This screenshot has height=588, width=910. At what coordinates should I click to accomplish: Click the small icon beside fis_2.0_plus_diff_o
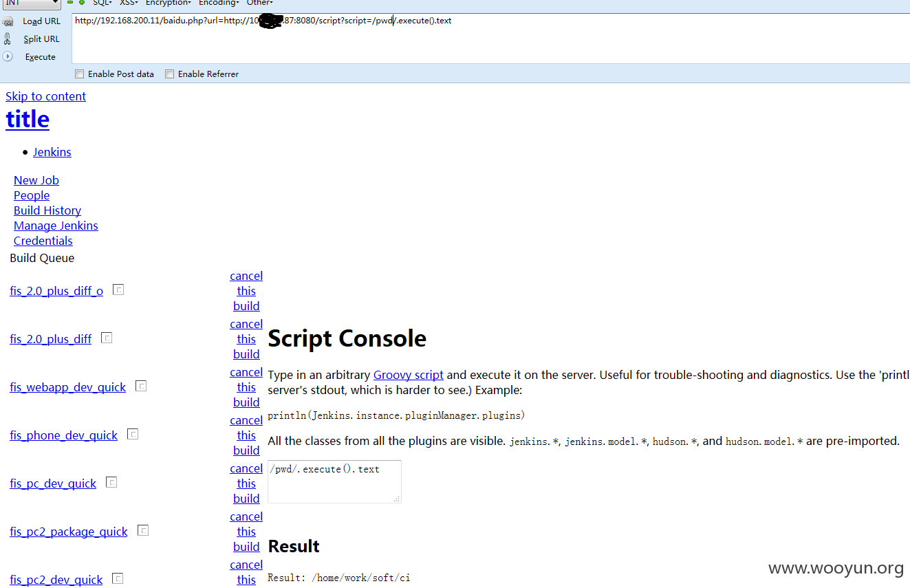coord(118,290)
